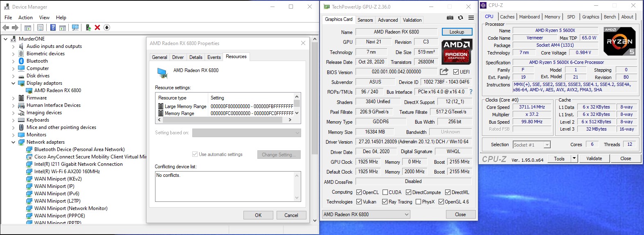Screen dimensions: 644x235
Task: Open GPU-Z hamburger menu
Action: pos(471,18)
